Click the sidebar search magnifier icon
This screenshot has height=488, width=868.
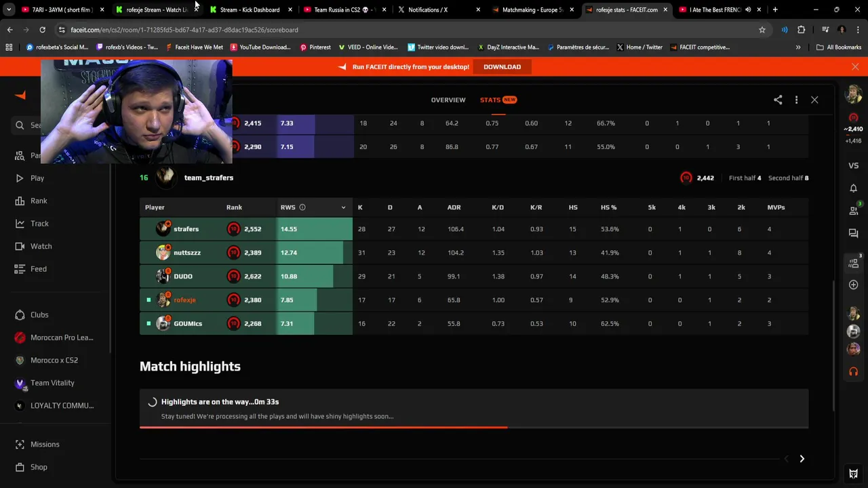(20, 125)
